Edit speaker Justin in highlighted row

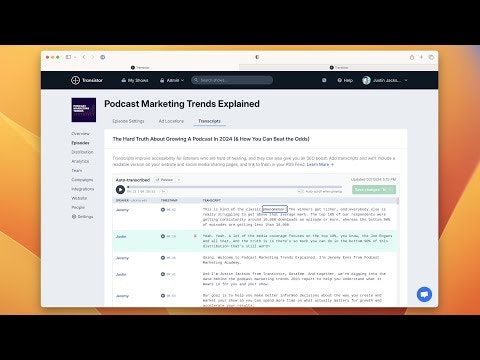121,236
